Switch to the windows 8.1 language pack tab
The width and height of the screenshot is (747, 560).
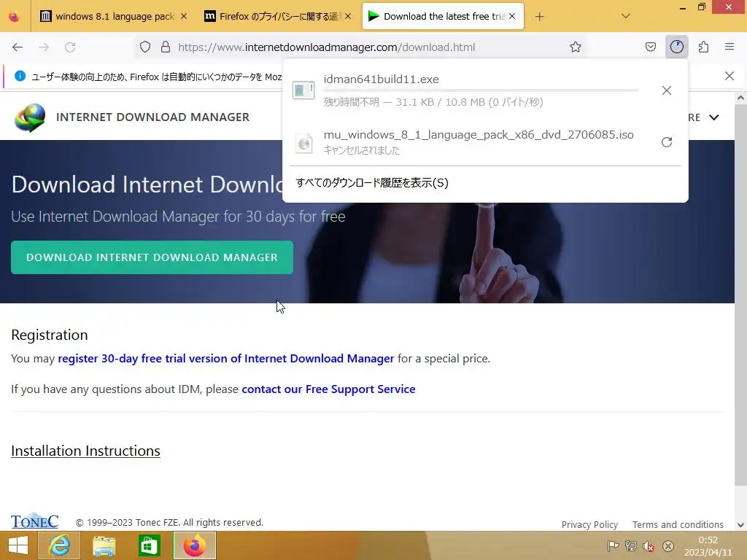tap(113, 17)
